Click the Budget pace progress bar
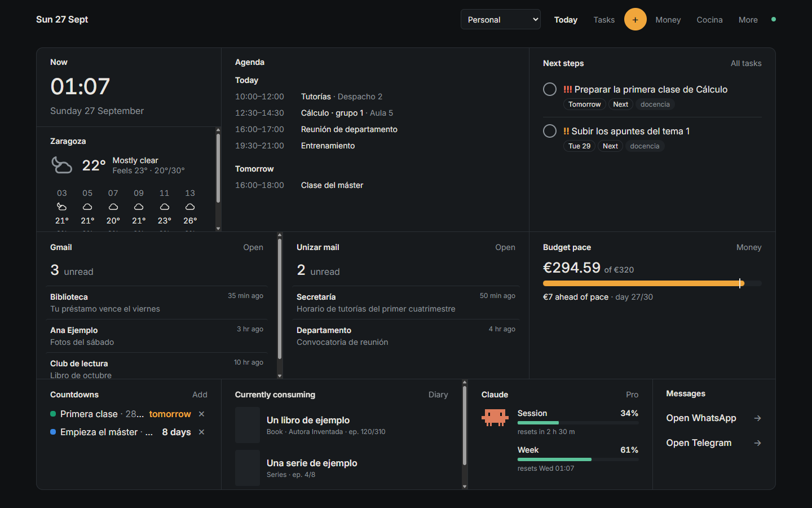This screenshot has width=812, height=508. click(x=652, y=283)
